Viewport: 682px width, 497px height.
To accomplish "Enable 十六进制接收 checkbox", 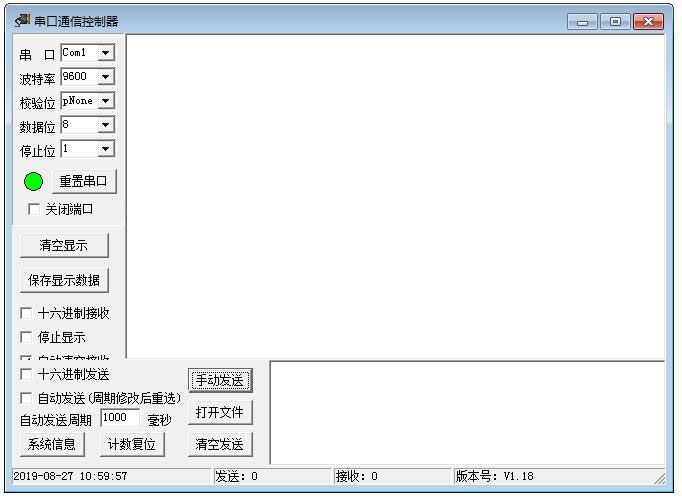I will click(26, 313).
